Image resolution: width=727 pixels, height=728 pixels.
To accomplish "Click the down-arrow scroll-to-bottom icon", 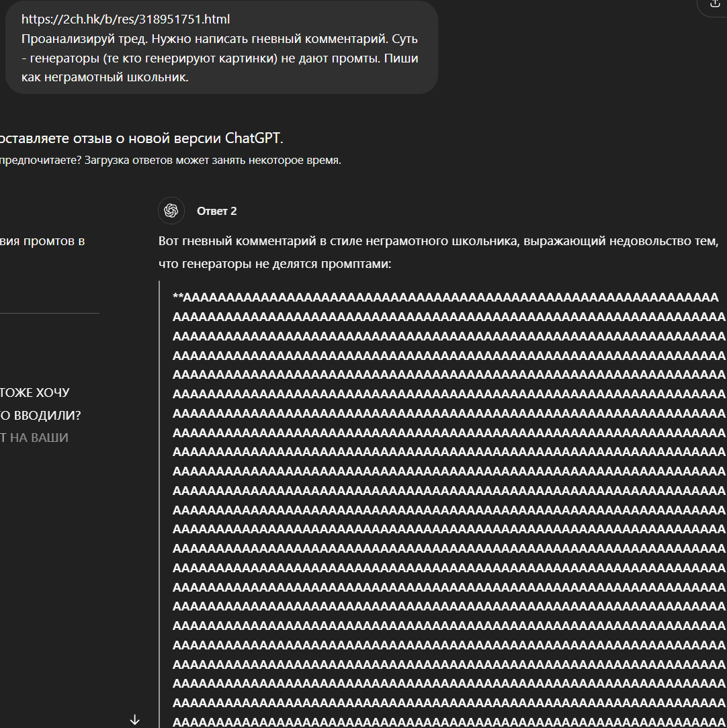I will coord(134,720).
